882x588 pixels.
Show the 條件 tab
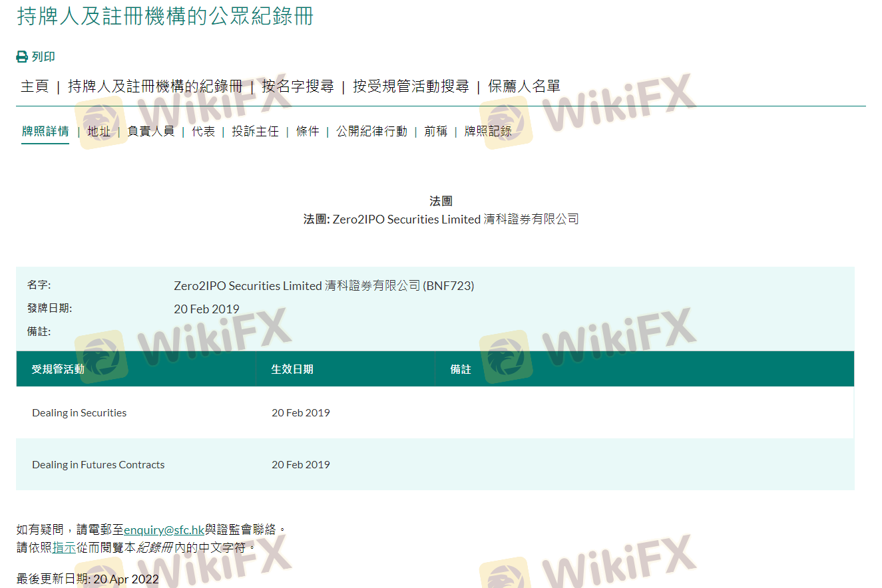click(x=308, y=132)
